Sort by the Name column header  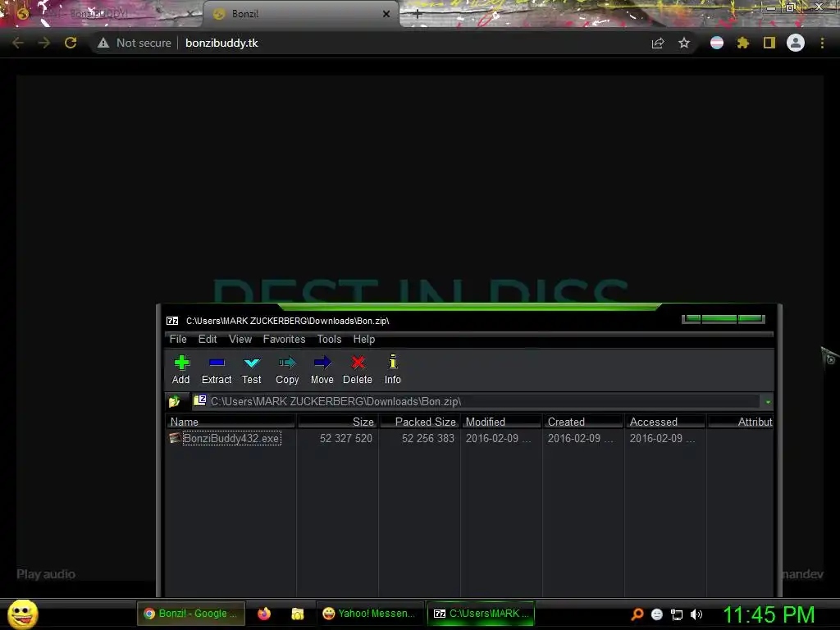[231, 422]
